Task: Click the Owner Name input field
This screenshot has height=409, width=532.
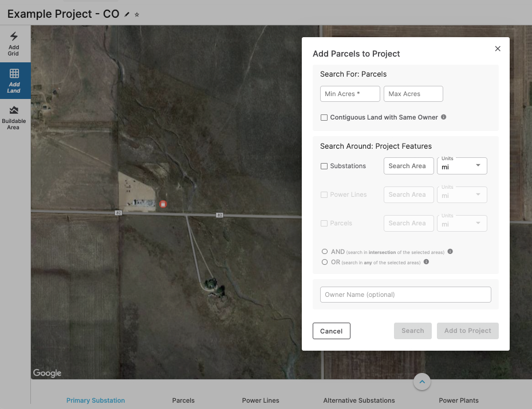Action: point(405,295)
